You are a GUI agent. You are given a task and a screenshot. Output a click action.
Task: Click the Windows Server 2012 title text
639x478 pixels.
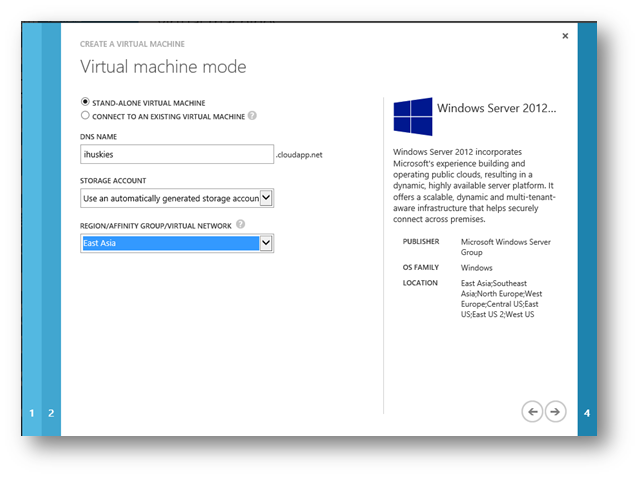tap(496, 108)
